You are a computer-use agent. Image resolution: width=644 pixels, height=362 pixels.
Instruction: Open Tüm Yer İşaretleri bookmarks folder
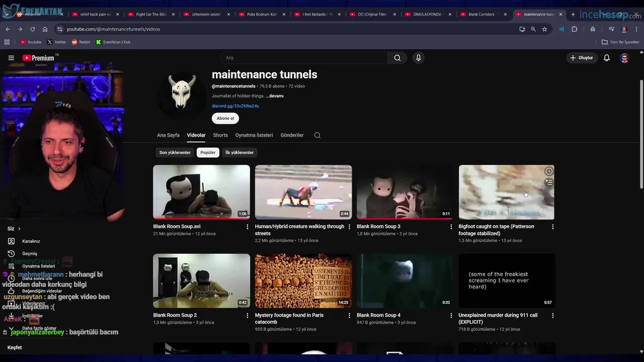(620, 42)
